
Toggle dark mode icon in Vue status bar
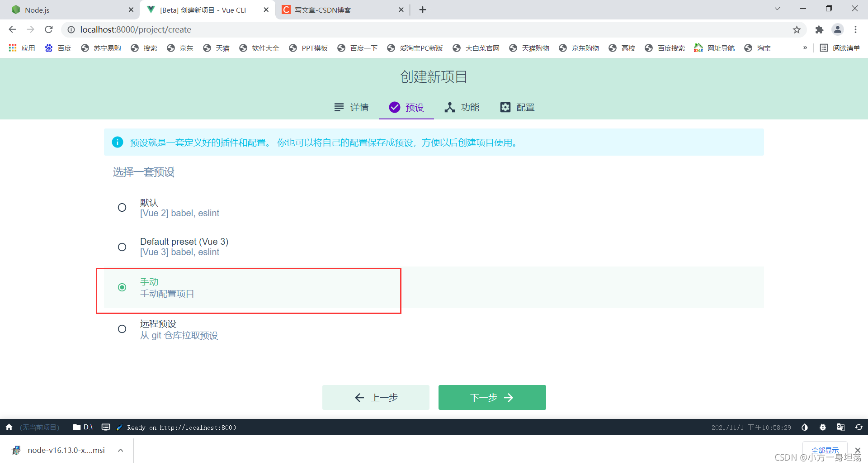805,427
